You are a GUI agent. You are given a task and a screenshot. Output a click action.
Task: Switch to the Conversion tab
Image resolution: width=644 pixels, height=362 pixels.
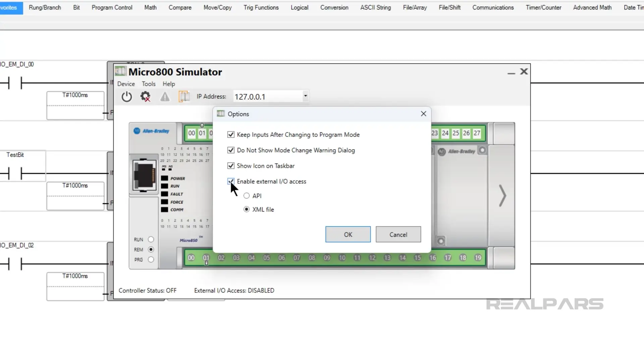[334, 7]
